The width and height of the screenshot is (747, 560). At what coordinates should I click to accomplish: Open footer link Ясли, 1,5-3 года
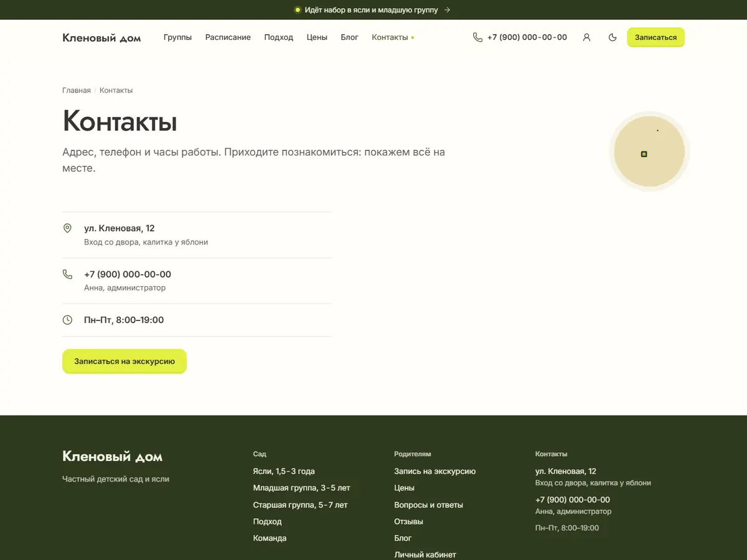(284, 472)
